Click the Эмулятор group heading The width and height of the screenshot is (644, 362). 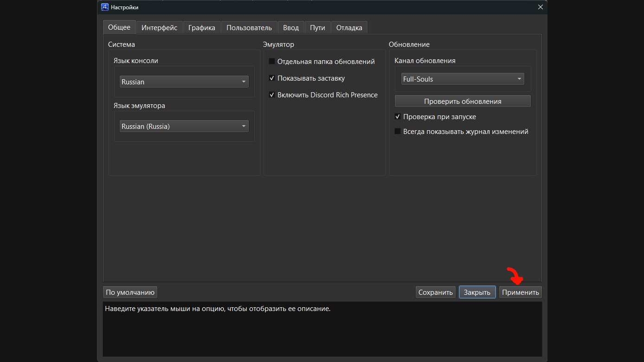point(278,44)
